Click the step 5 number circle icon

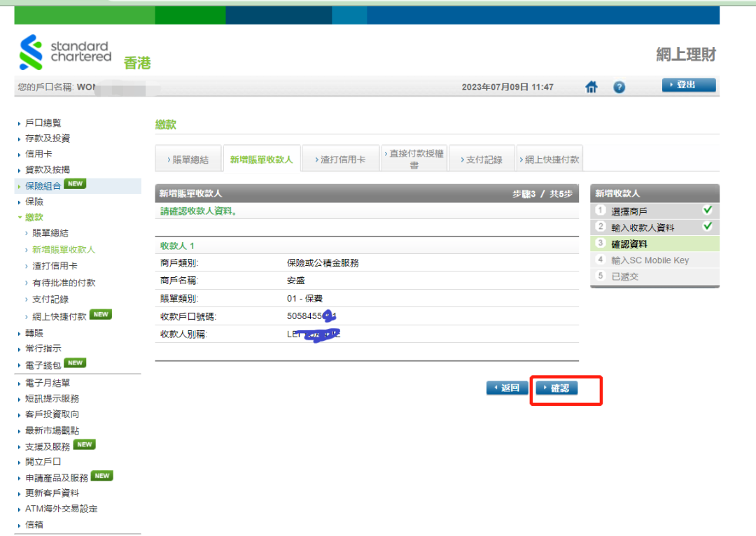pyautogui.click(x=600, y=276)
